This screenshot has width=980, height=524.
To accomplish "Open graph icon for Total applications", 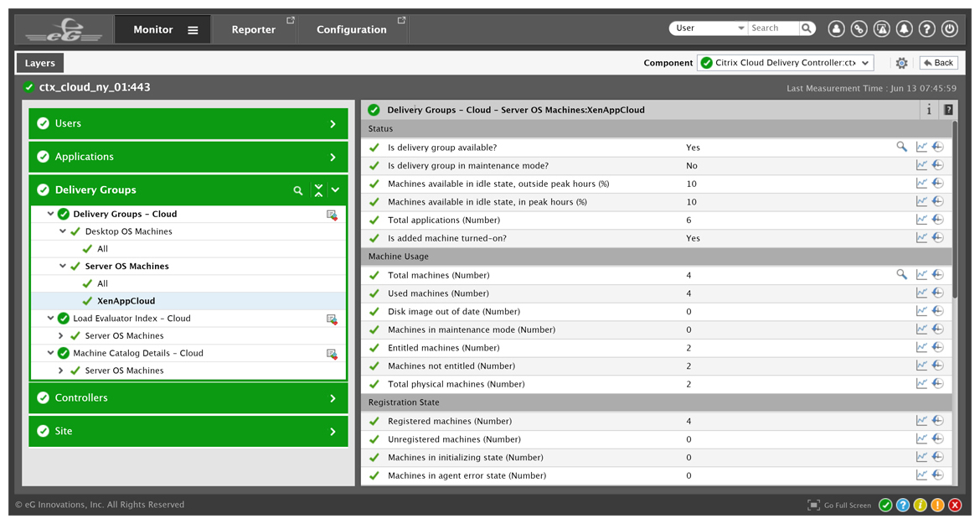I will [921, 220].
